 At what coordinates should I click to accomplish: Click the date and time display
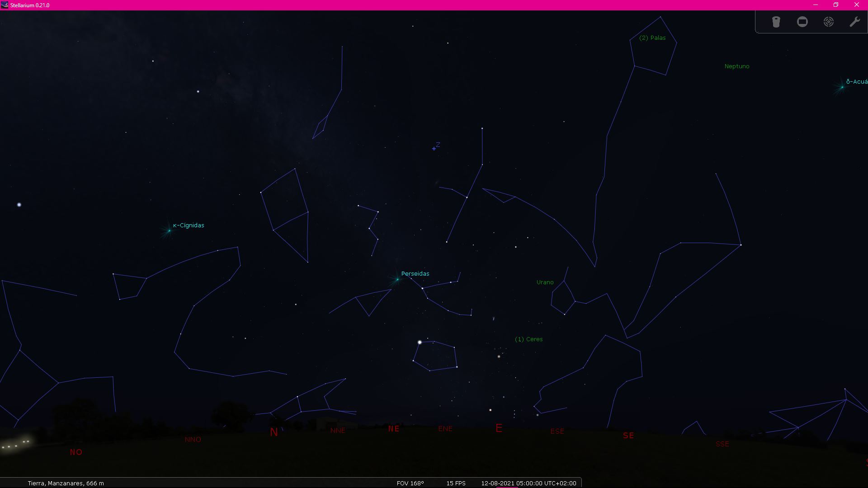(x=528, y=483)
